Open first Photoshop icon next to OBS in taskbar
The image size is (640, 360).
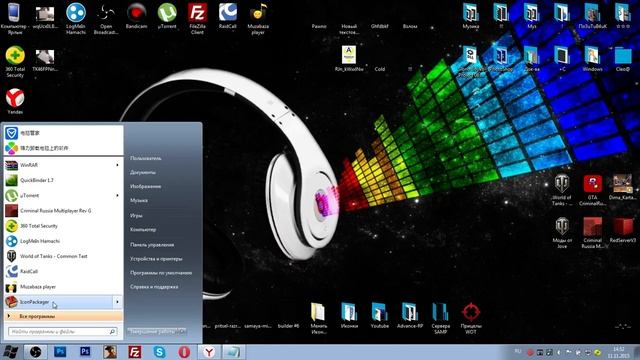pyautogui.click(x=60, y=351)
